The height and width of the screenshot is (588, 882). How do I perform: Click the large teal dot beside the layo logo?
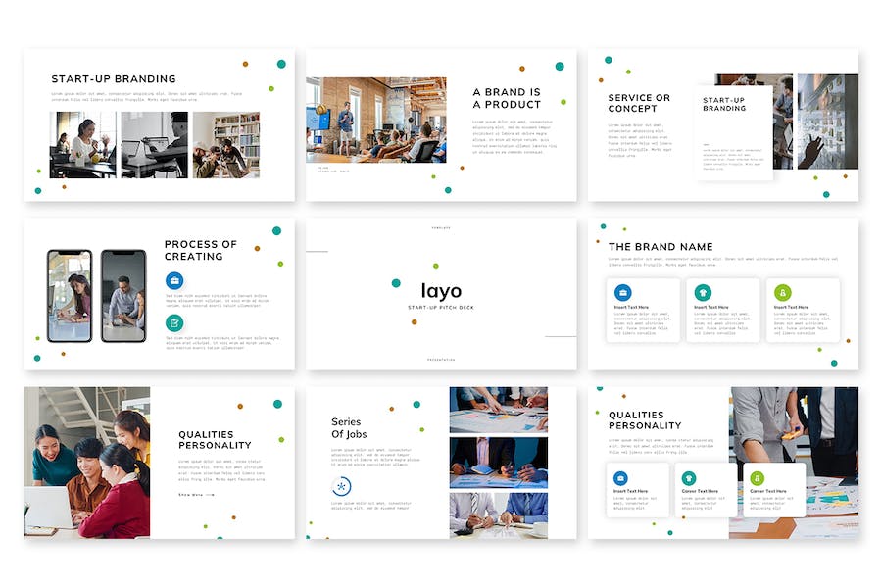tap(396, 283)
